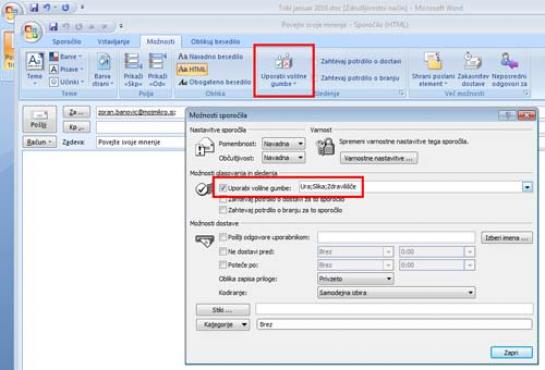The width and height of the screenshot is (545, 370).
Task: Open the Učinki theme effects menu
Action: [67, 82]
